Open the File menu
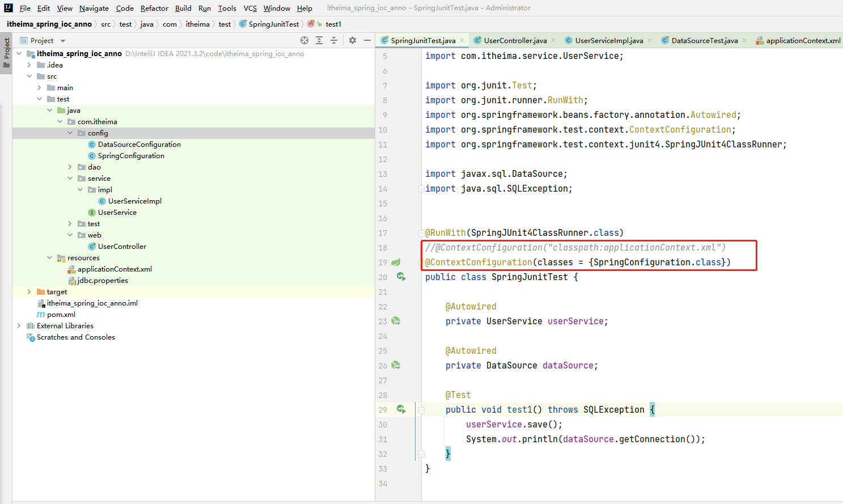The height and width of the screenshot is (504, 843). click(25, 8)
